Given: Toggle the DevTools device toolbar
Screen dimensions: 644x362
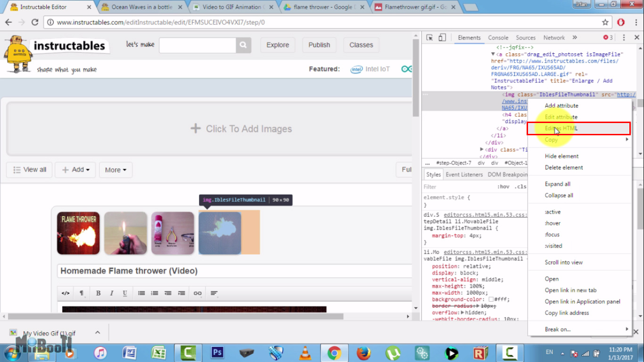Looking at the screenshot, I should (442, 38).
